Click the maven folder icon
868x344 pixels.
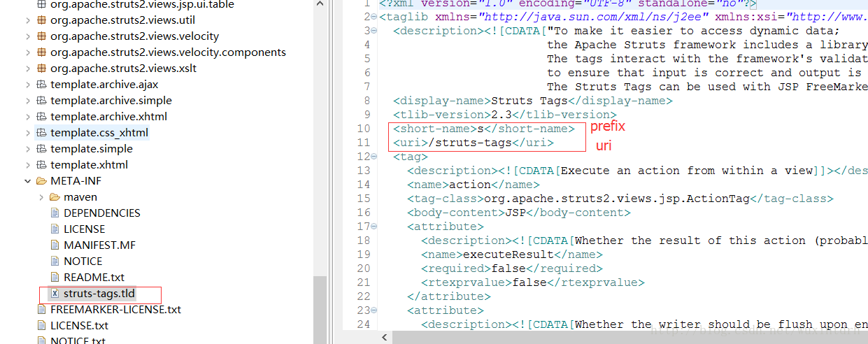pyautogui.click(x=55, y=197)
